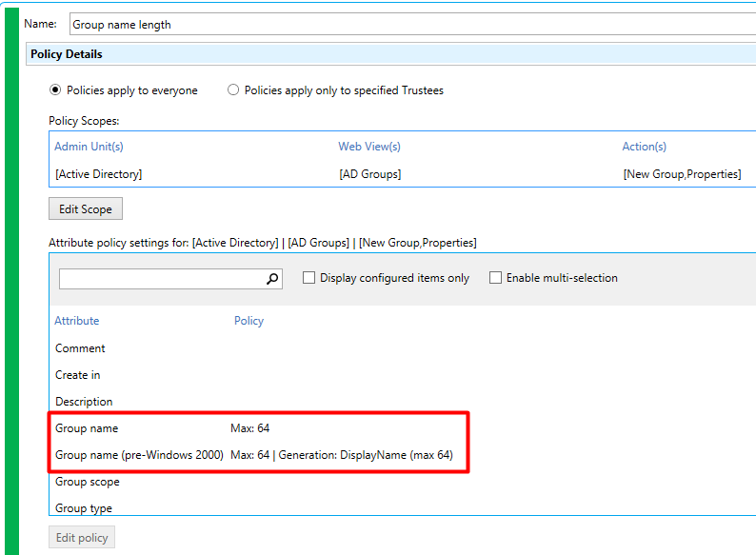Select the Group name attribute row
The image size is (756, 555).
point(403,428)
